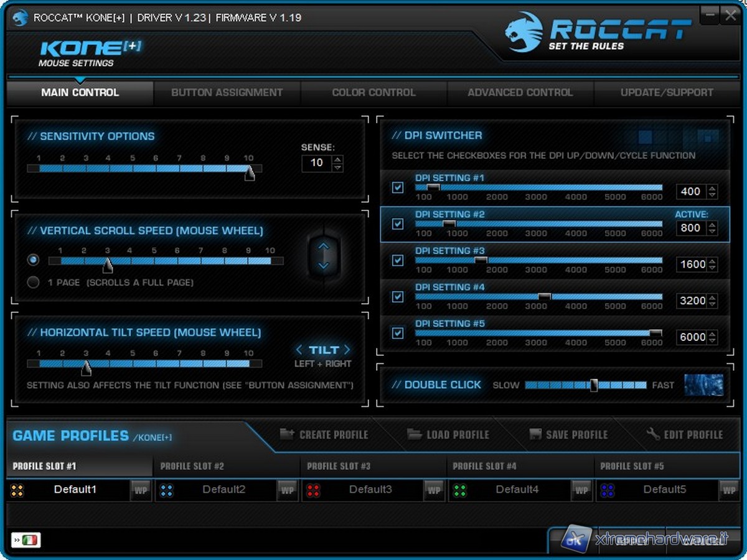Click the Edit Profile wrench icon
The width and height of the screenshot is (747, 560).
(653, 434)
